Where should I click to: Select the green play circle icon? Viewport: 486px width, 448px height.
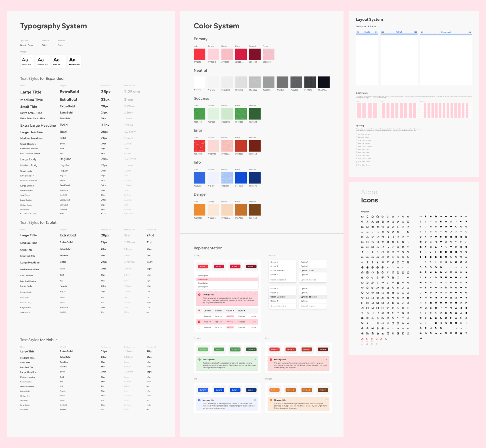386,339
